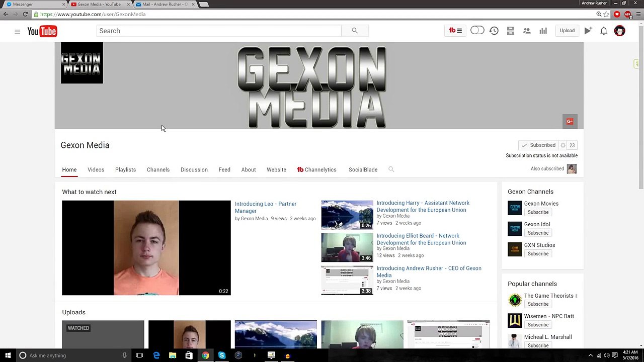
Task: Subscribe to Gexon Movies
Action: pyautogui.click(x=538, y=212)
